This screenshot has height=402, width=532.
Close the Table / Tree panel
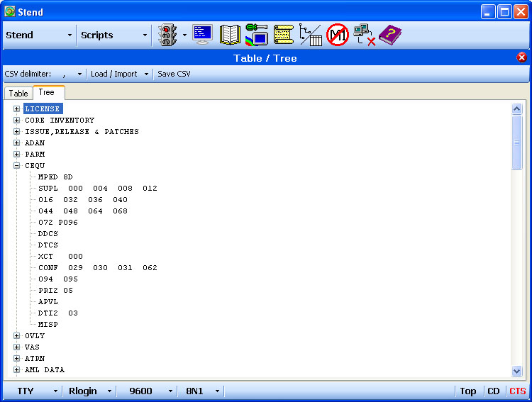coord(521,57)
